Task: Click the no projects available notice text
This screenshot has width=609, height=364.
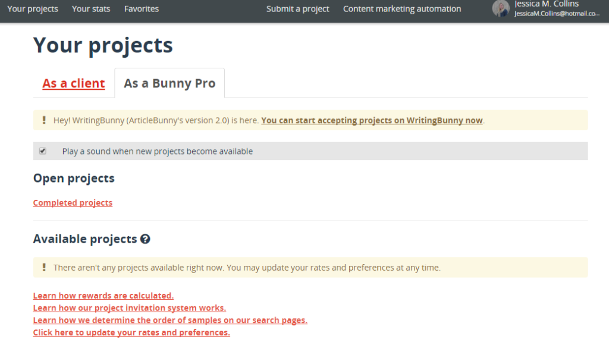Action: point(247,268)
